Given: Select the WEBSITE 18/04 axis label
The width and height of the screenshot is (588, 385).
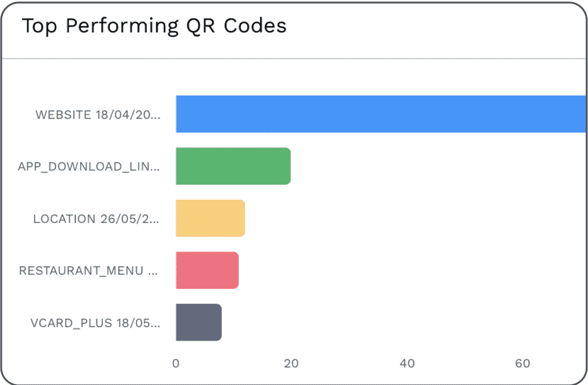Looking at the screenshot, I should [98, 115].
